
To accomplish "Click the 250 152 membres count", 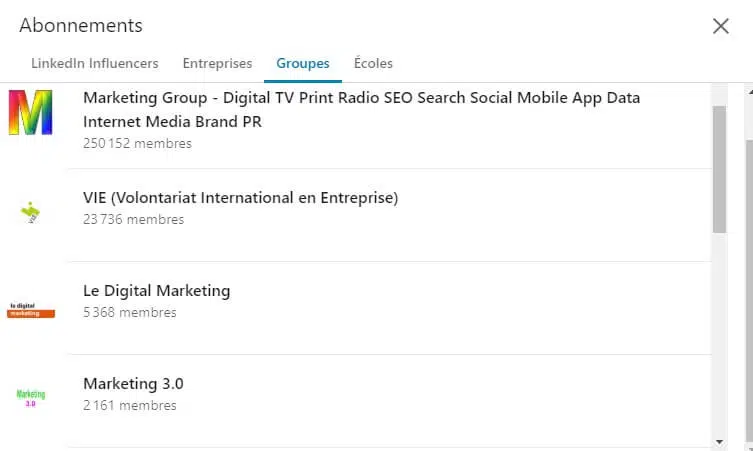I will [137, 143].
